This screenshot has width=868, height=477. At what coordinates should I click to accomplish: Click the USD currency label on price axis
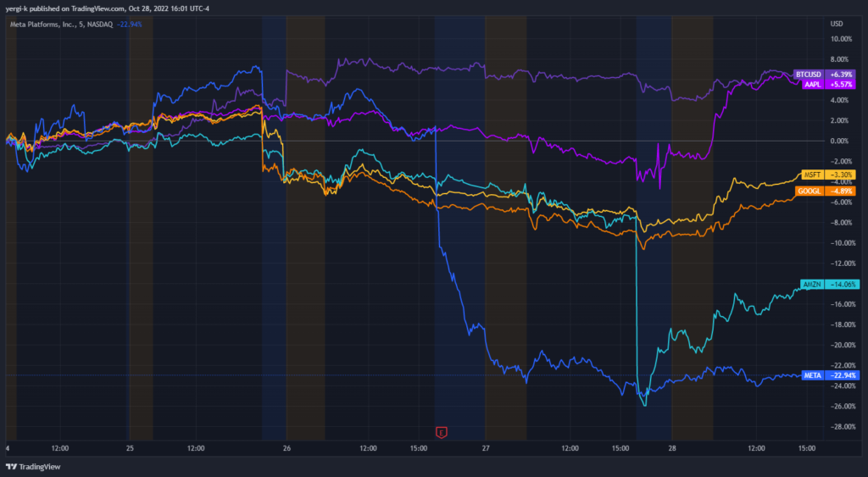[837, 24]
